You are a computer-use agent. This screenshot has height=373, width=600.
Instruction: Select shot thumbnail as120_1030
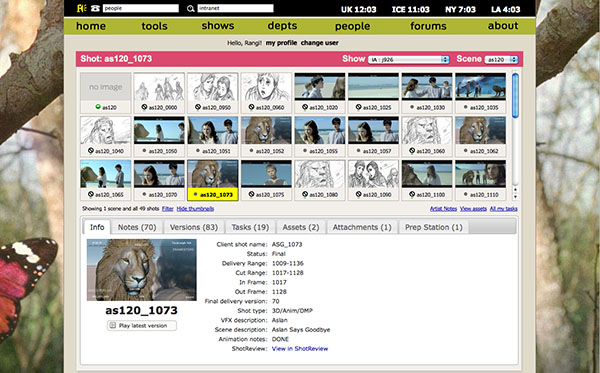click(427, 93)
